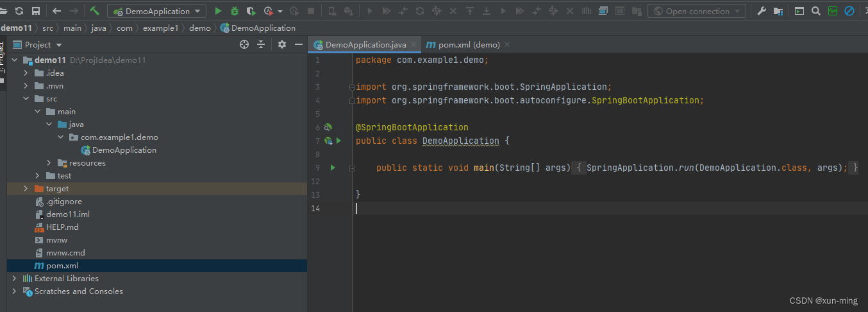
Task: Open the profiler run options dropdown arrow
Action: (x=280, y=12)
